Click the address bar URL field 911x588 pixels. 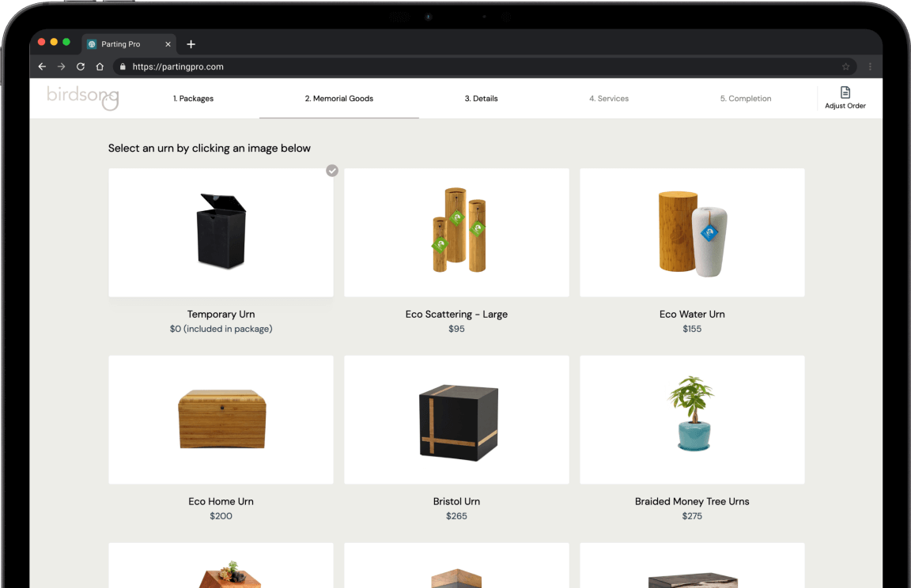pos(485,66)
